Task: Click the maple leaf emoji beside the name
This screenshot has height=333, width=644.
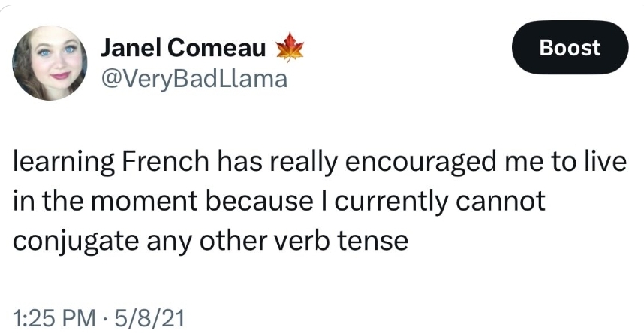Action: click(290, 48)
